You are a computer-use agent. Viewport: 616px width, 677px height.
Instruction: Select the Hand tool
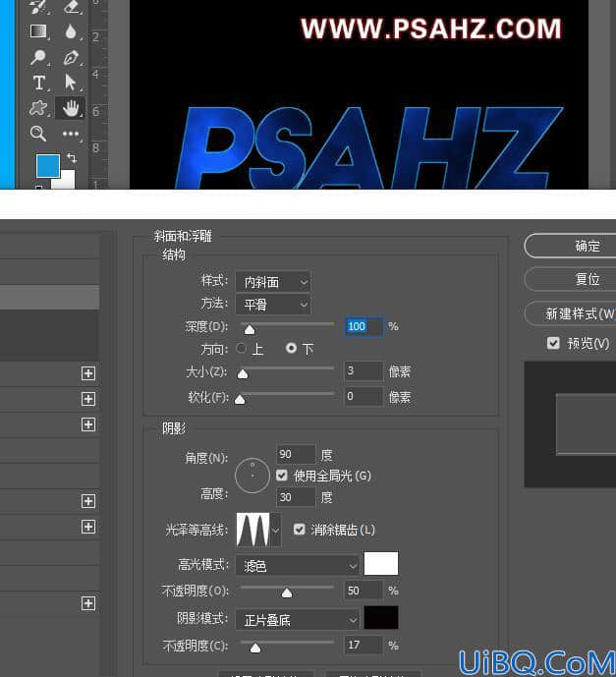click(x=71, y=108)
